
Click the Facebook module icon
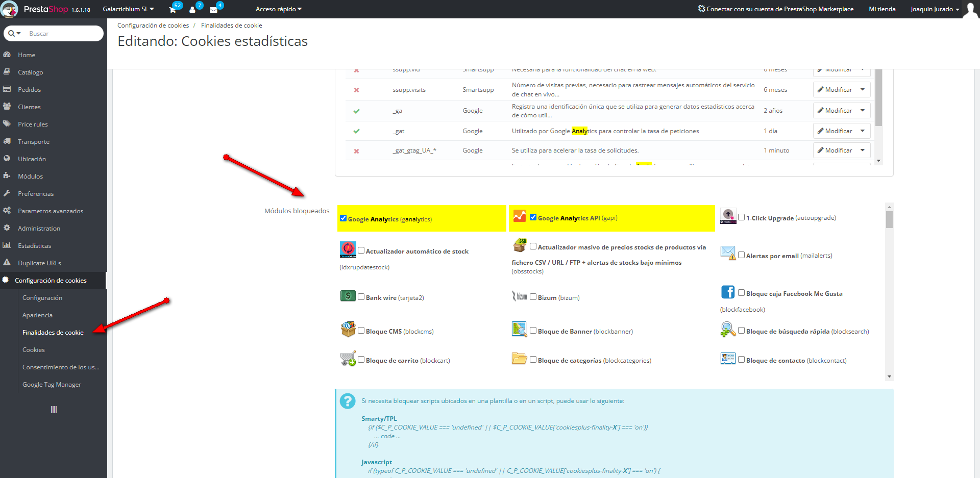coord(728,292)
